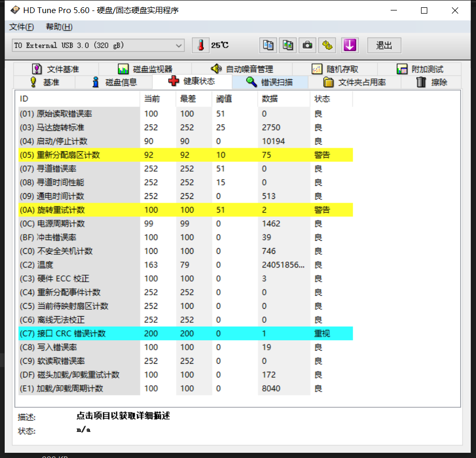The image size is (476, 458).
Task: Click the camera save screenshot icon
Action: pos(307,46)
